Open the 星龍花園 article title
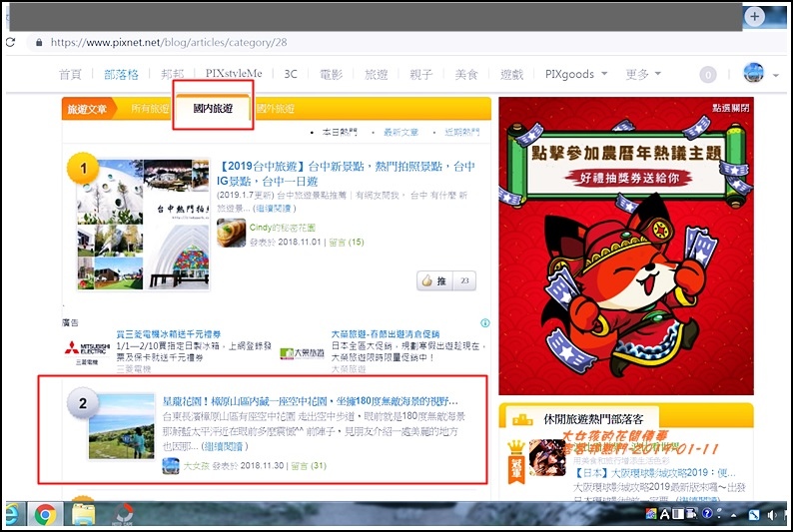This screenshot has height=532, width=793. 310,401
